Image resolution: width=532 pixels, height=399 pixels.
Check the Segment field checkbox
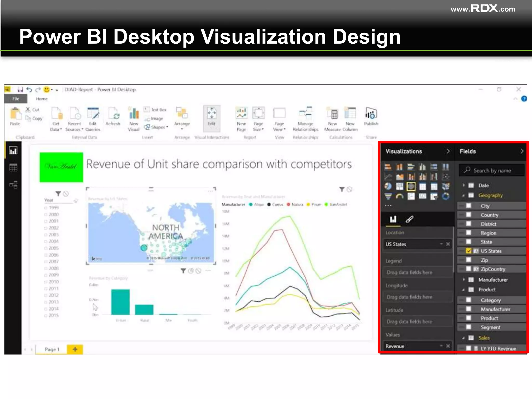[x=469, y=327]
